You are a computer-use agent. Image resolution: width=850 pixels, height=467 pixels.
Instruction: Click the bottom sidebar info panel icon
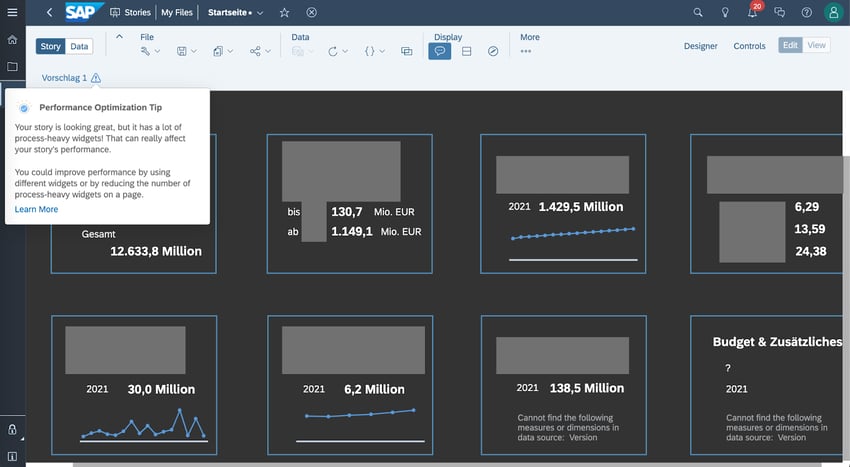click(12, 456)
